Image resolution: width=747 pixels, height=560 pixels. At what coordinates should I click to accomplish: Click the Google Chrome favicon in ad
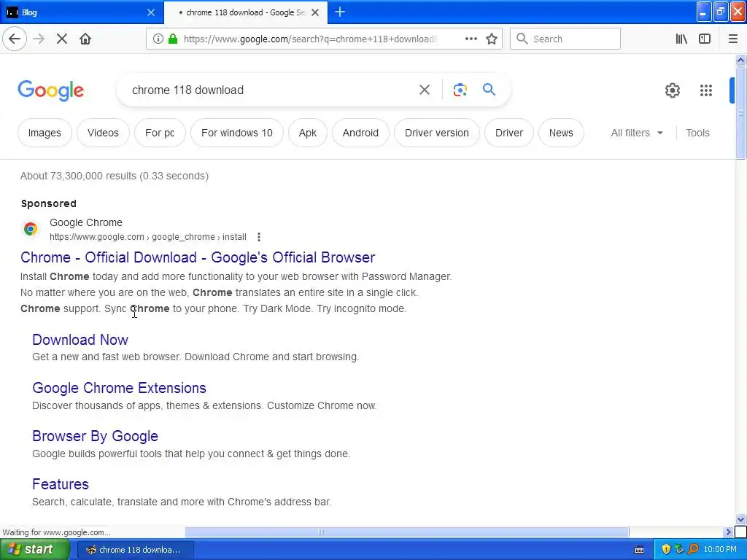[31, 229]
